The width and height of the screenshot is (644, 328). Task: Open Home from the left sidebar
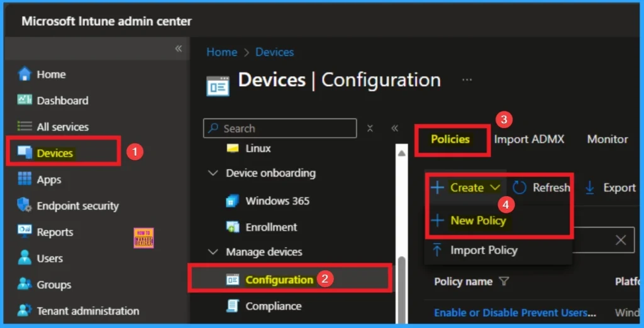pos(50,74)
